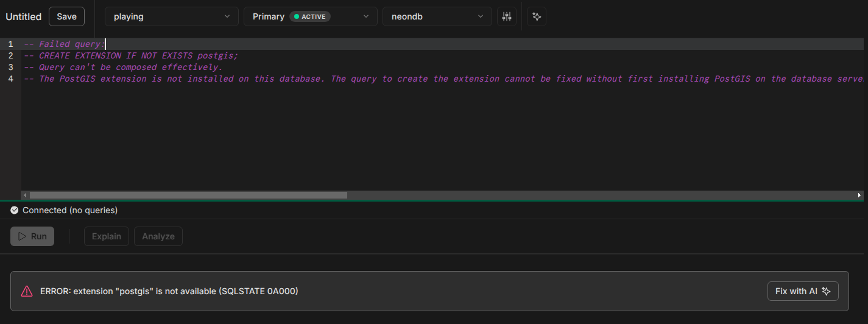Click the Run query button
This screenshot has height=324, width=868.
[x=32, y=236]
